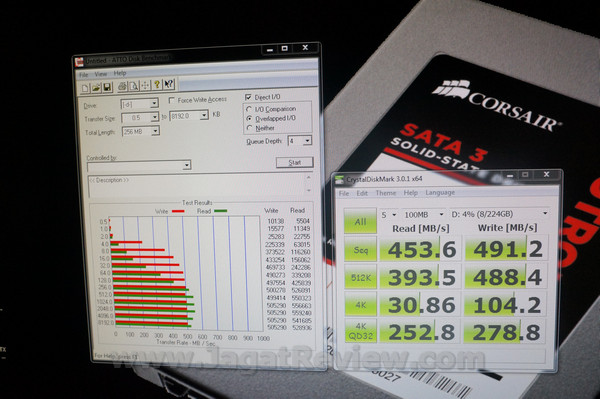This screenshot has width=600, height=399.
Task: Close the CrystalDiskMark window
Action: click(546, 174)
